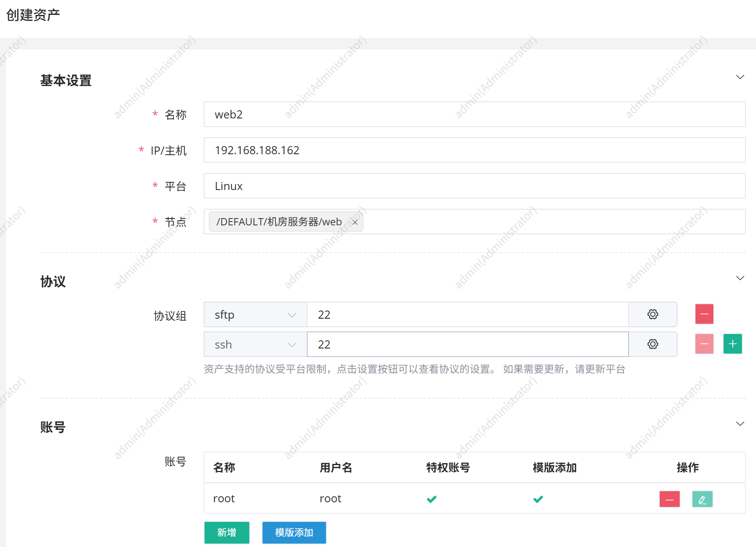The image size is (756, 547).
Task: Collapse the 协议 section
Action: (x=740, y=278)
